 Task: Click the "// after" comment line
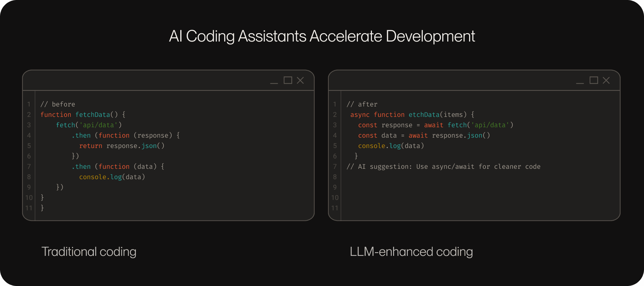[x=362, y=104]
